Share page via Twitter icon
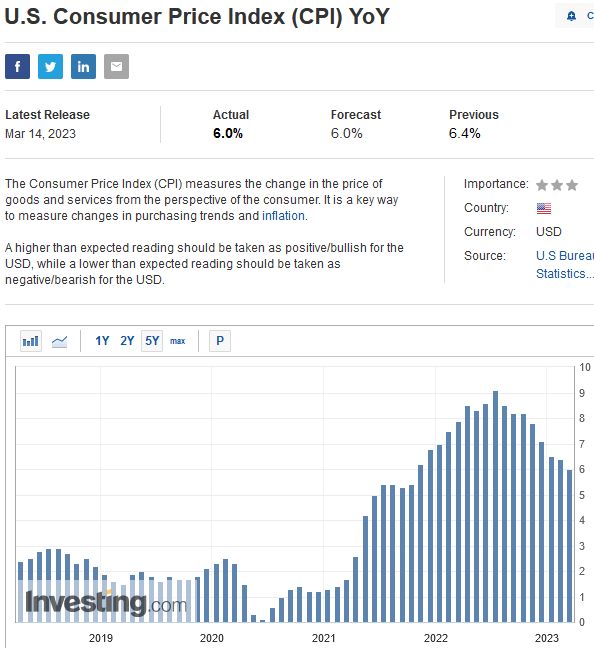 (x=50, y=66)
